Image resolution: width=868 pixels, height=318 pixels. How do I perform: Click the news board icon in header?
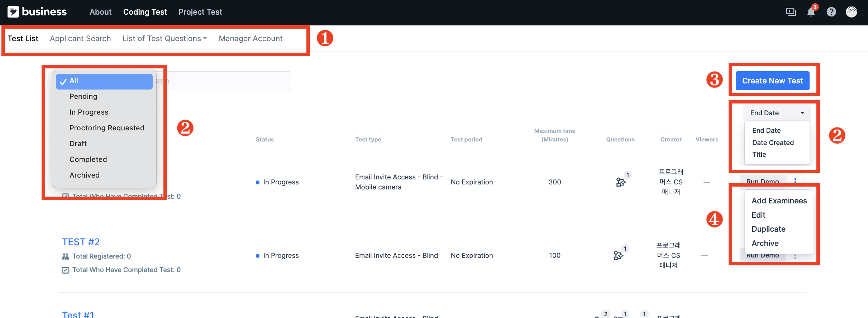(x=791, y=12)
